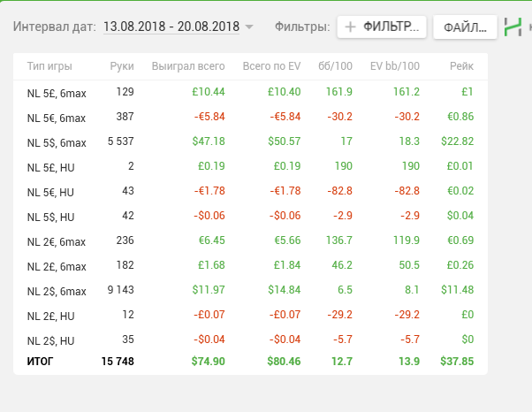
Task: Sort by the Тип игры column header
Action: (x=49, y=66)
